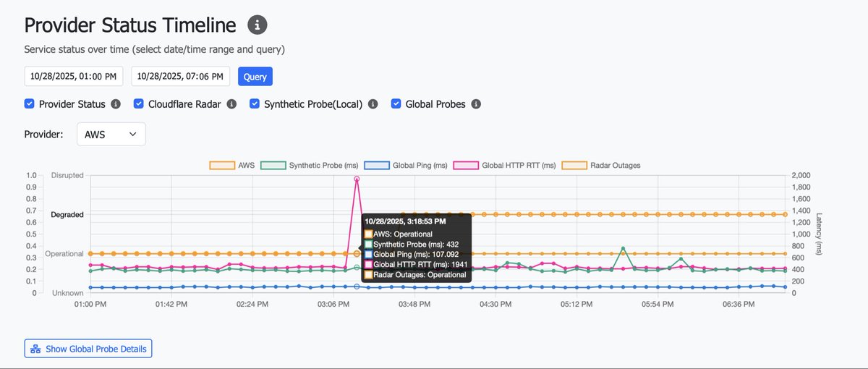Show Global Probe Details

(88, 349)
